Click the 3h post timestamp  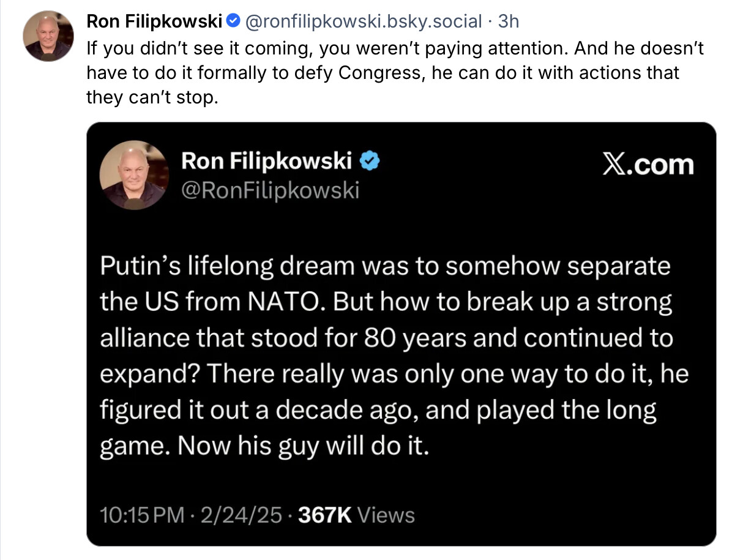point(509,21)
